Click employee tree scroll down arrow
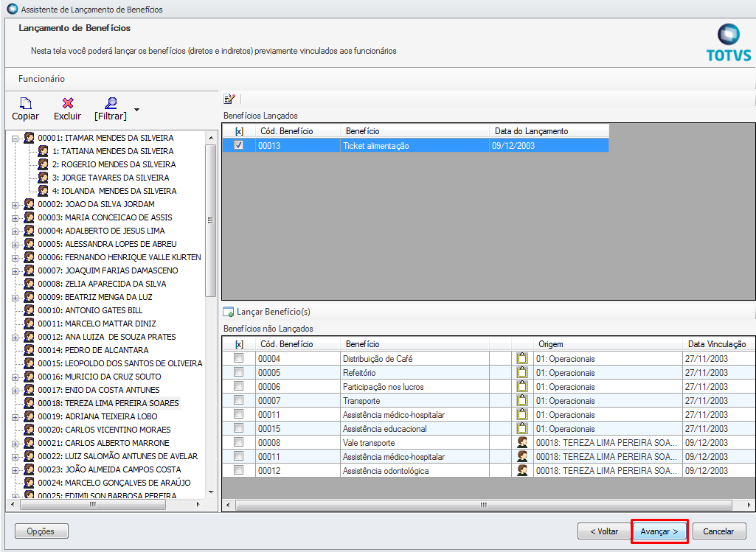The image size is (756, 552). (211, 492)
